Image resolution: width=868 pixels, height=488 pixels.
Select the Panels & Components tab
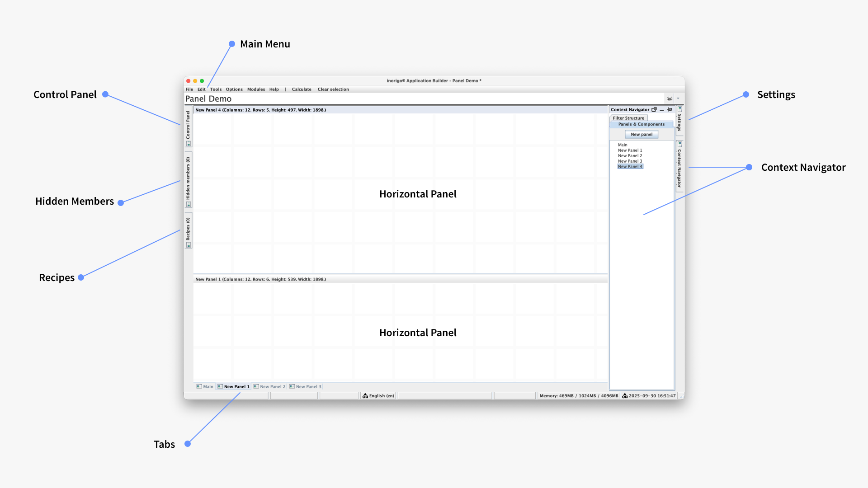[x=641, y=124]
